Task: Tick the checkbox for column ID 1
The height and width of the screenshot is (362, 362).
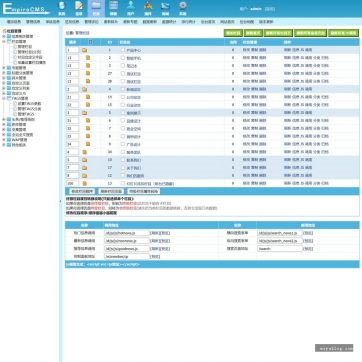Action: pos(123,50)
